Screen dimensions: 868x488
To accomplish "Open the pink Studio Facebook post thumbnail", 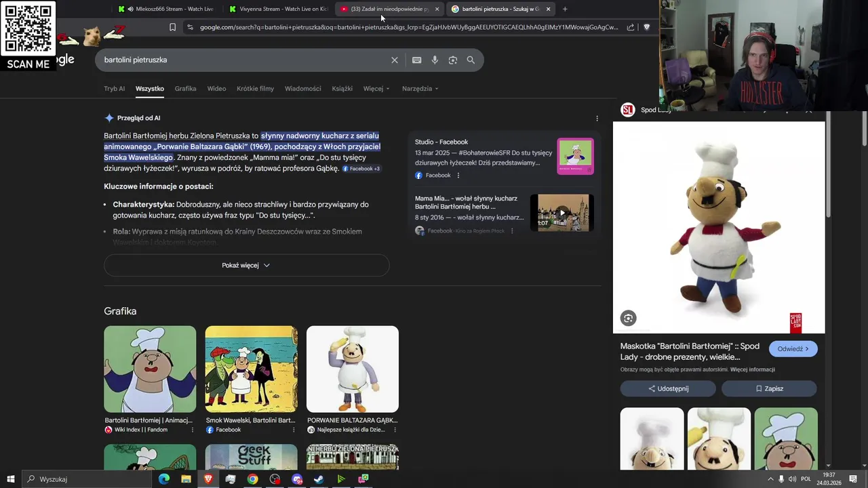I will tap(575, 156).
